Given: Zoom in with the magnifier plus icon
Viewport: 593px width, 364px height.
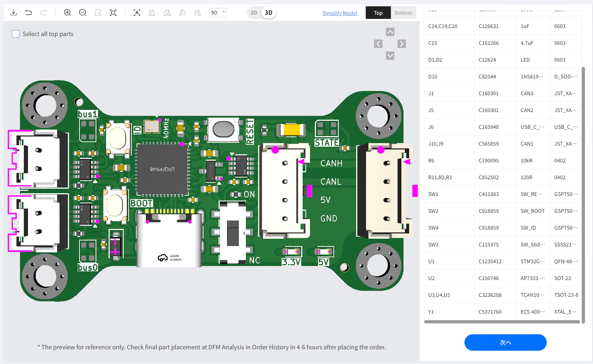Looking at the screenshot, I should (x=67, y=13).
